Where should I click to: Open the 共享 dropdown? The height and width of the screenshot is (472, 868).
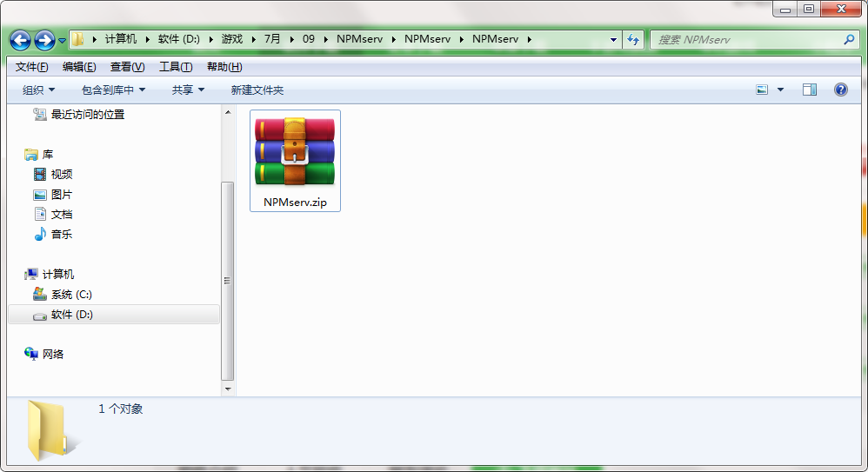188,90
